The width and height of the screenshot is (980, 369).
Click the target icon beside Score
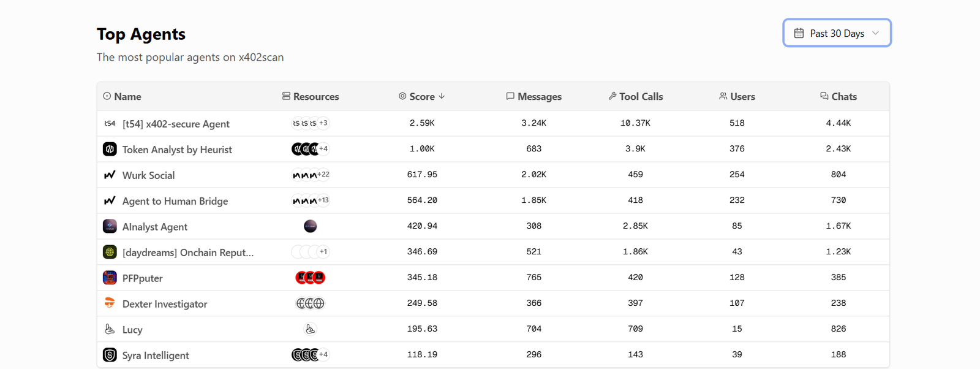coord(402,96)
